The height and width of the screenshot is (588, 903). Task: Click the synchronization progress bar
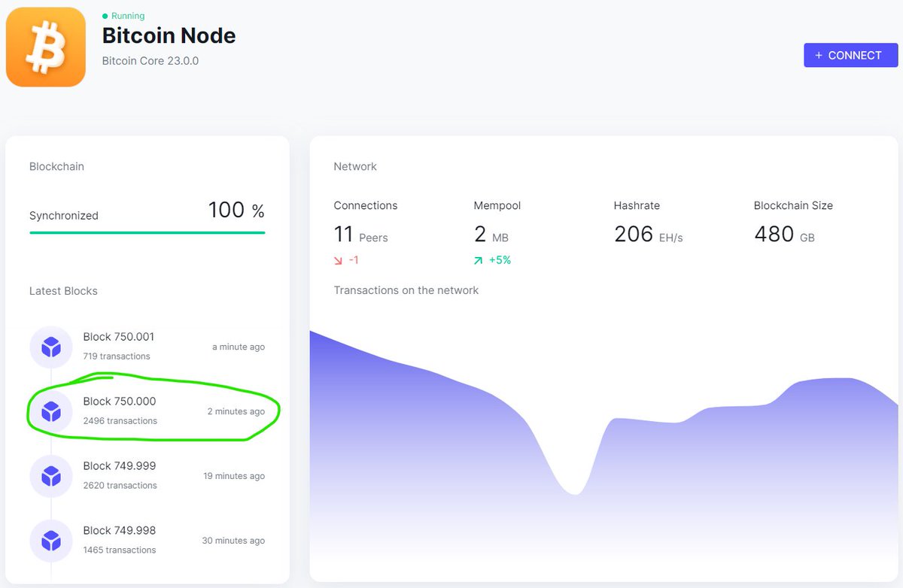coord(147,232)
